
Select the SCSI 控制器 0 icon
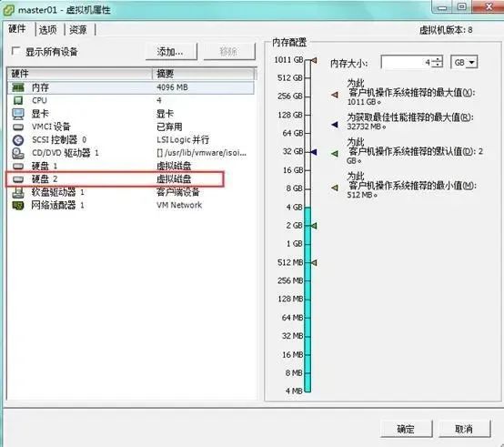coord(18,140)
